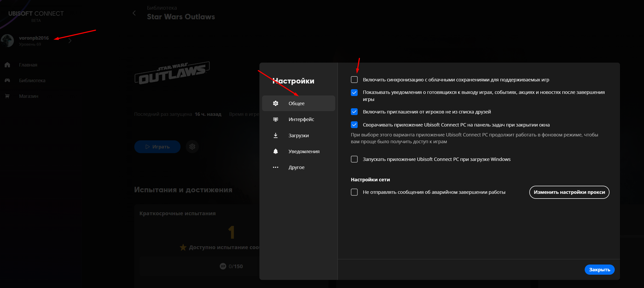Click the gamepad icon for Библиотека
The width and height of the screenshot is (644, 288).
7,80
